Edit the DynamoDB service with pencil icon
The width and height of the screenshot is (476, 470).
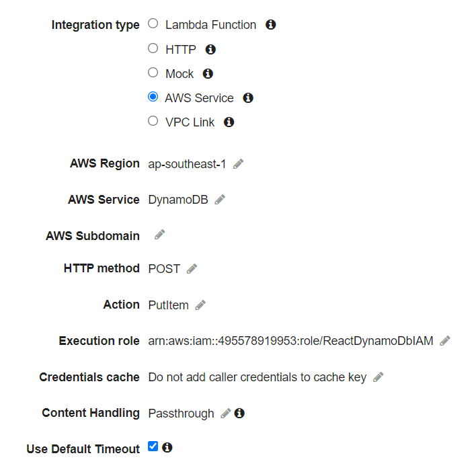click(220, 200)
